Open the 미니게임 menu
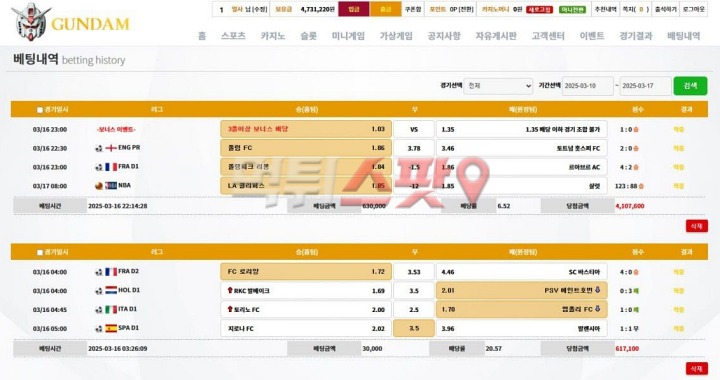 348,36
